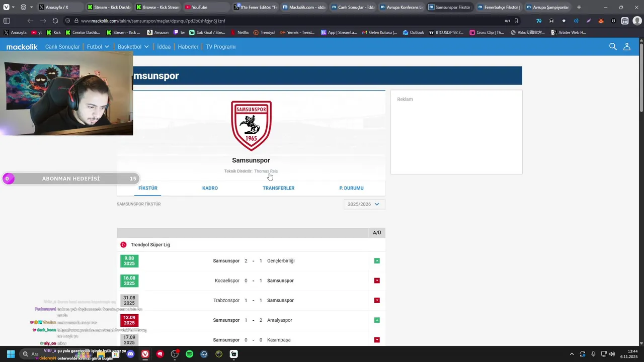Click the Trabzonspor team name
The height and width of the screenshot is (362, 644).
pos(226,300)
